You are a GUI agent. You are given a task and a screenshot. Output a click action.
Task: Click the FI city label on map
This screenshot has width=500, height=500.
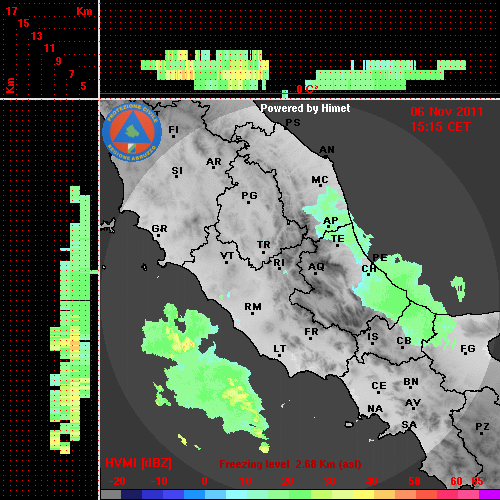tap(173, 129)
